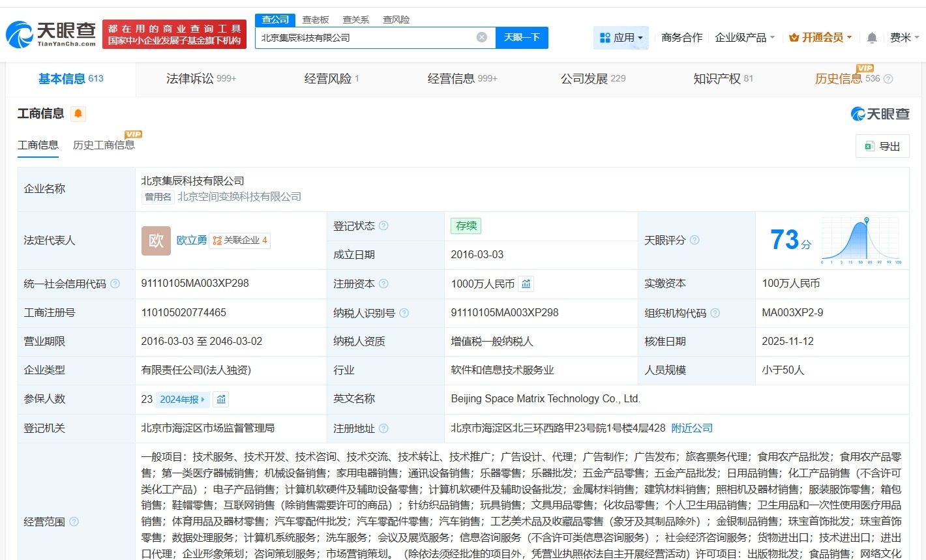Click the VIP badge on 历史信息
This screenshot has width=926, height=560.
click(x=866, y=68)
